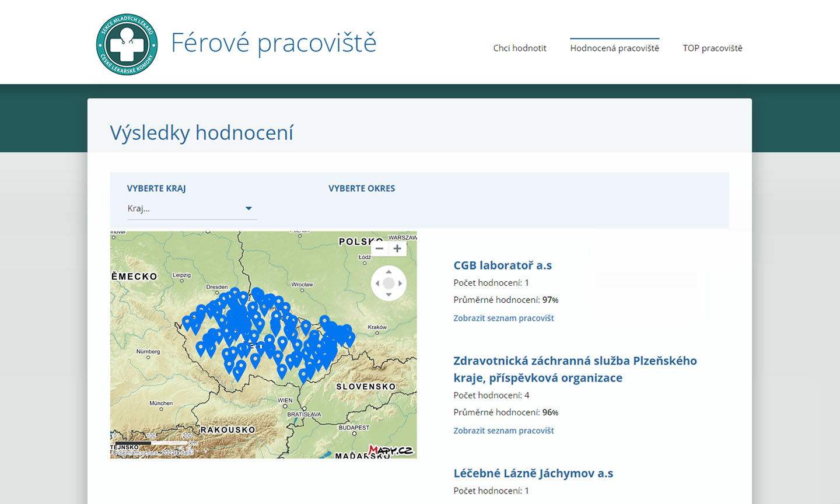Viewport: 840px width, 504px height.
Task: Click the BUDAPEST city label on map
Action: click(354, 428)
